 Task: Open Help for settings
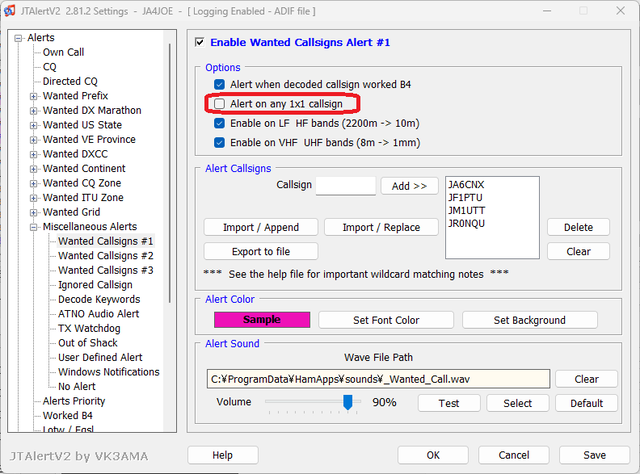(223, 455)
